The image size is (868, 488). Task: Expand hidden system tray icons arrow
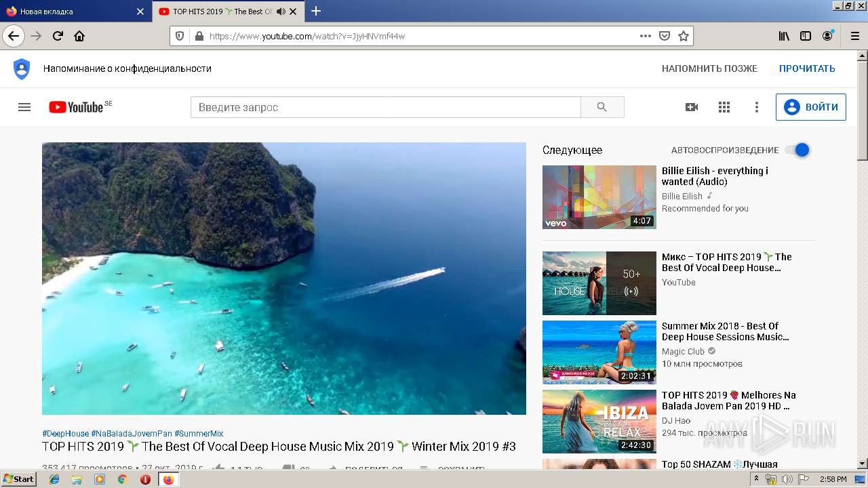click(x=757, y=479)
